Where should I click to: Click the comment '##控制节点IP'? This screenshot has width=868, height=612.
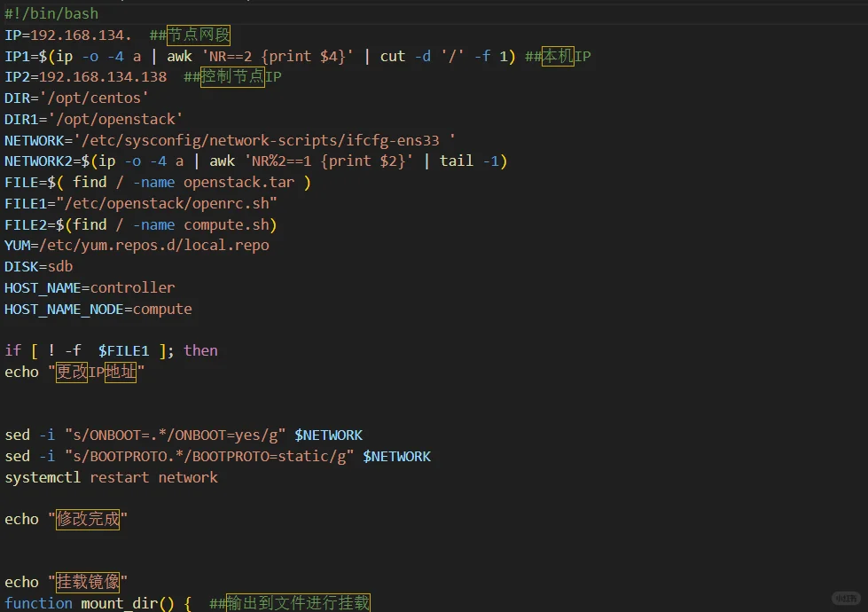coord(232,76)
